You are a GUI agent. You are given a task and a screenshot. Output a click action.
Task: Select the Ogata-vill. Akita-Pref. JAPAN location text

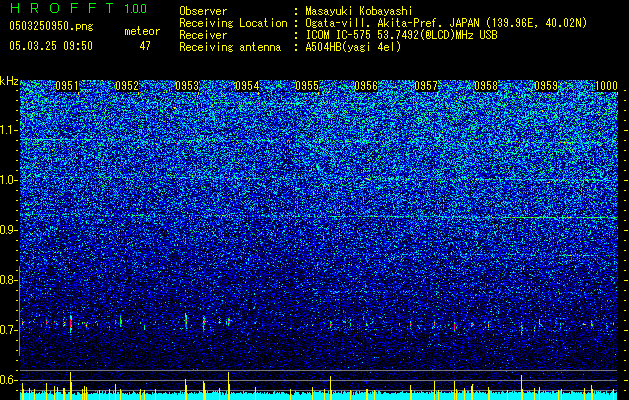[x=446, y=23]
